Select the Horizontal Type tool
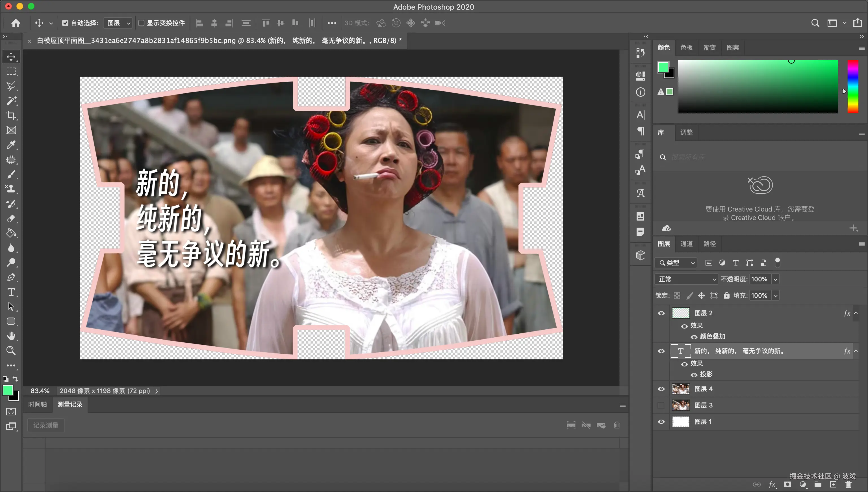This screenshot has width=868, height=492. coord(11,292)
